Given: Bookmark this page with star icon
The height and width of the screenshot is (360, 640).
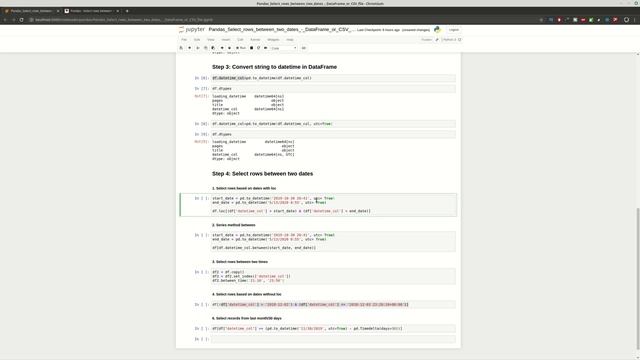Looking at the screenshot, I should coord(541,20).
